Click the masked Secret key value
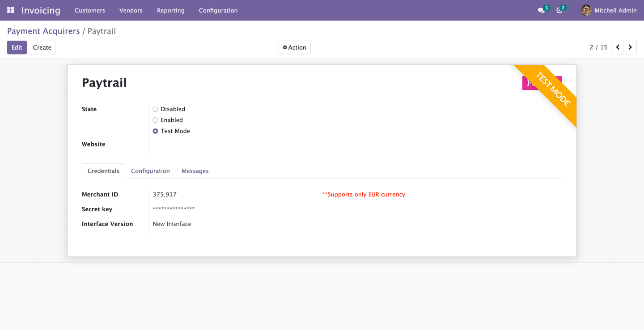 coord(174,209)
